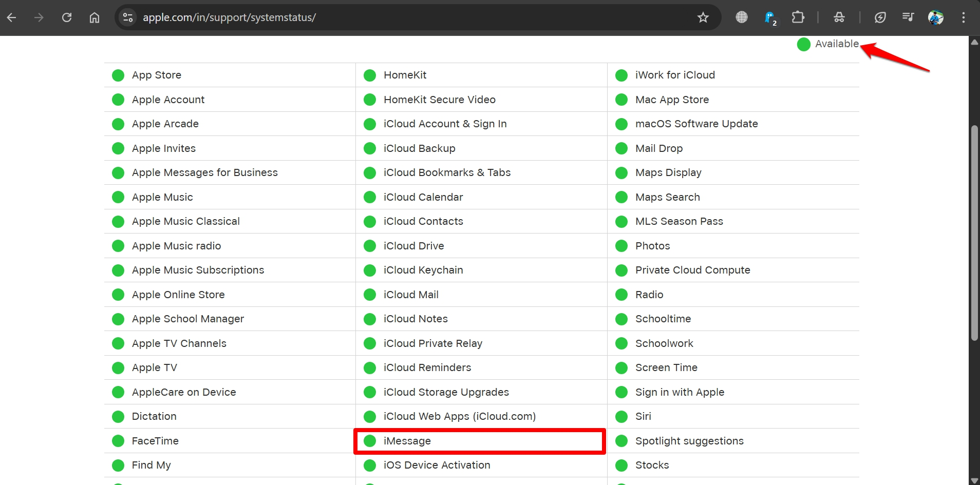This screenshot has height=485, width=980.
Task: Click the scrollbar down arrow
Action: click(x=974, y=480)
